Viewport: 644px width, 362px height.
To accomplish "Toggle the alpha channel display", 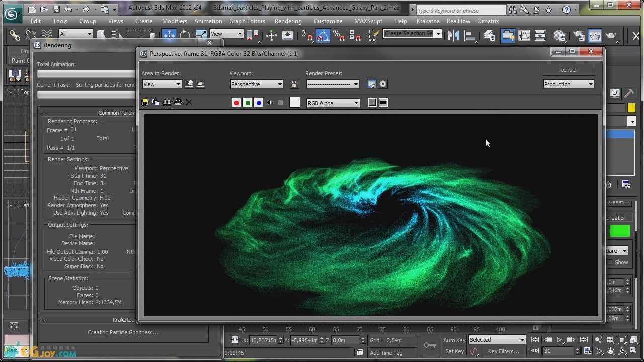I will click(270, 103).
